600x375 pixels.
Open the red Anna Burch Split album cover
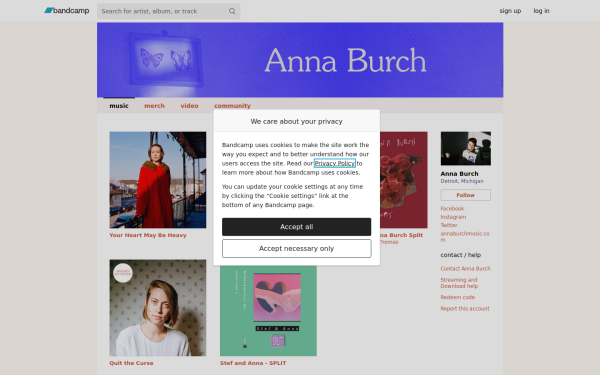click(x=404, y=180)
